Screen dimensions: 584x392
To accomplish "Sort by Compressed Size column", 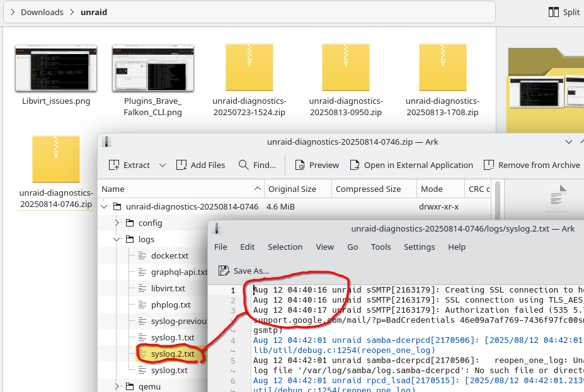I will tap(374, 189).
